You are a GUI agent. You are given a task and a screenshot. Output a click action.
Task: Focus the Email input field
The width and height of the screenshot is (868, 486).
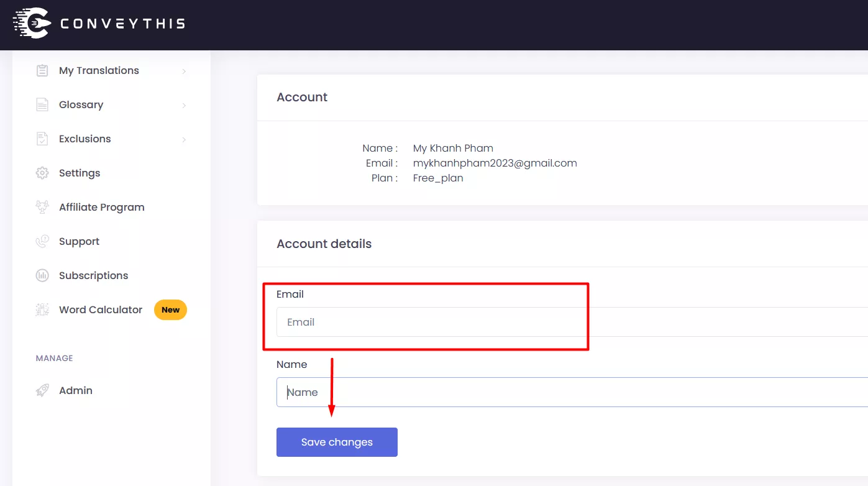pos(559,322)
